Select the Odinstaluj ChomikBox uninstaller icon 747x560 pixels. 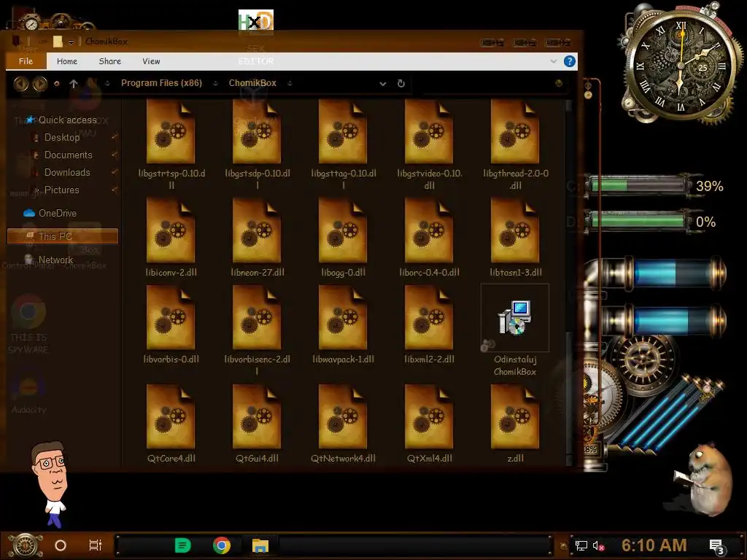click(x=515, y=318)
